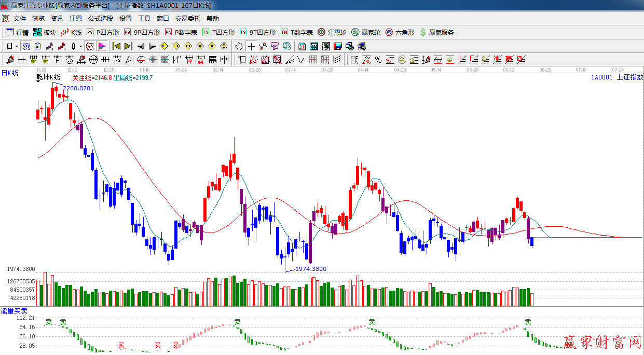Click the calendar date icon in toolbar
This screenshot has width=644, height=355.
click(x=302, y=46)
